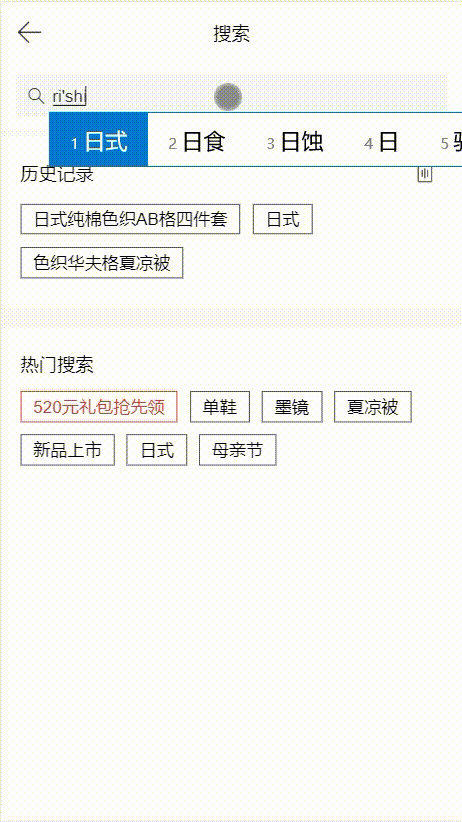
Task: Choose IME candidate 4 日
Action: pyautogui.click(x=381, y=142)
